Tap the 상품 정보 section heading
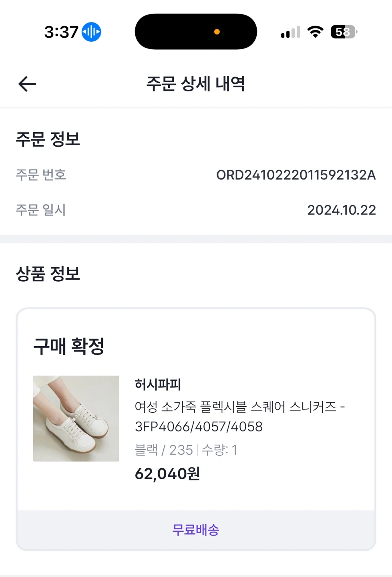 click(48, 274)
